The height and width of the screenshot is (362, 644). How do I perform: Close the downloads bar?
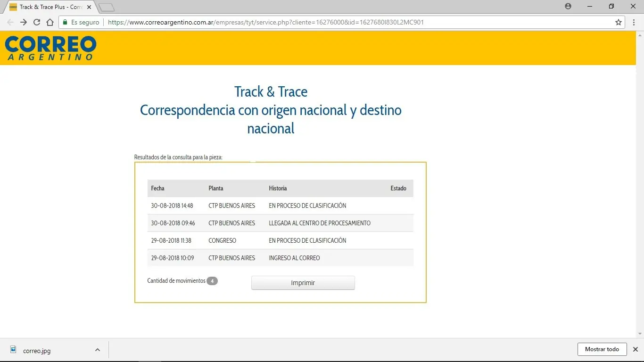tap(635, 349)
